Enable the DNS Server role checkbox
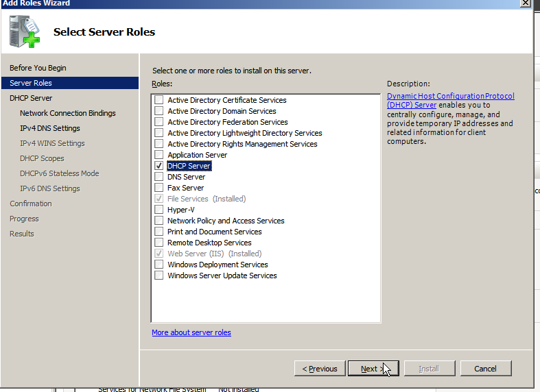540x392 pixels. pos(159,177)
